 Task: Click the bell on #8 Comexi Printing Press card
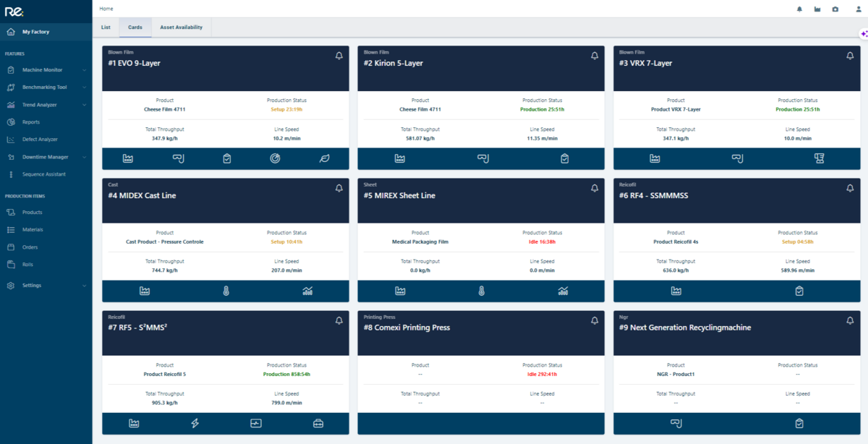click(x=595, y=320)
